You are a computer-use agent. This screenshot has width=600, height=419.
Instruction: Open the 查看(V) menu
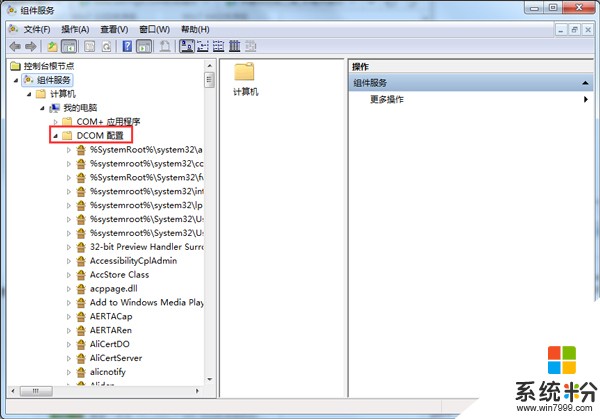point(114,29)
